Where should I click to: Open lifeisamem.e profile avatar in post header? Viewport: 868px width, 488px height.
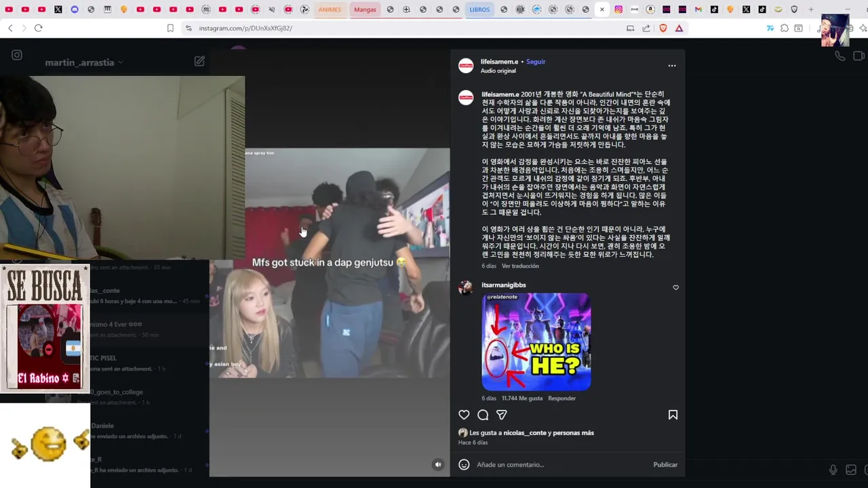click(466, 66)
